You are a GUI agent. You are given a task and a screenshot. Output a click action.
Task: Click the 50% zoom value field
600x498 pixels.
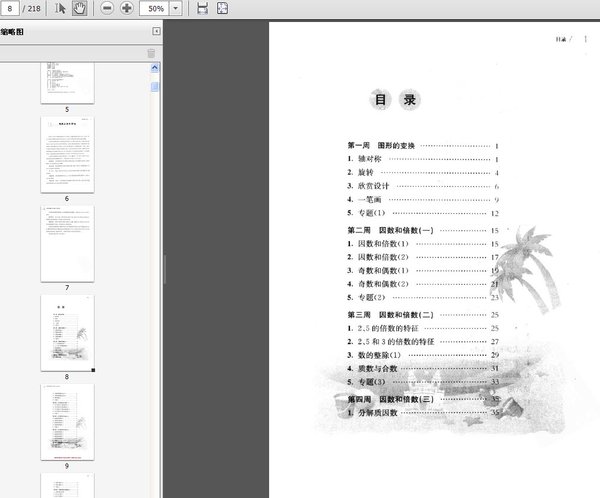coord(154,8)
